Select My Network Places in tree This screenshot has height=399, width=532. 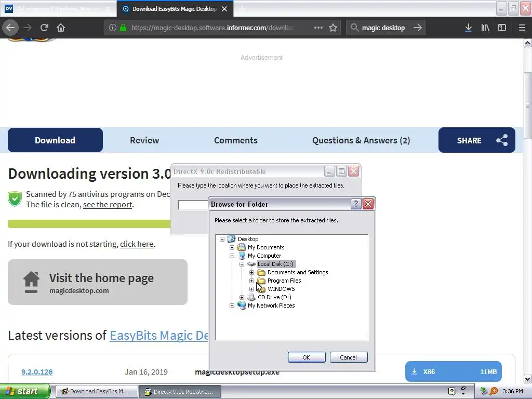coord(271,305)
